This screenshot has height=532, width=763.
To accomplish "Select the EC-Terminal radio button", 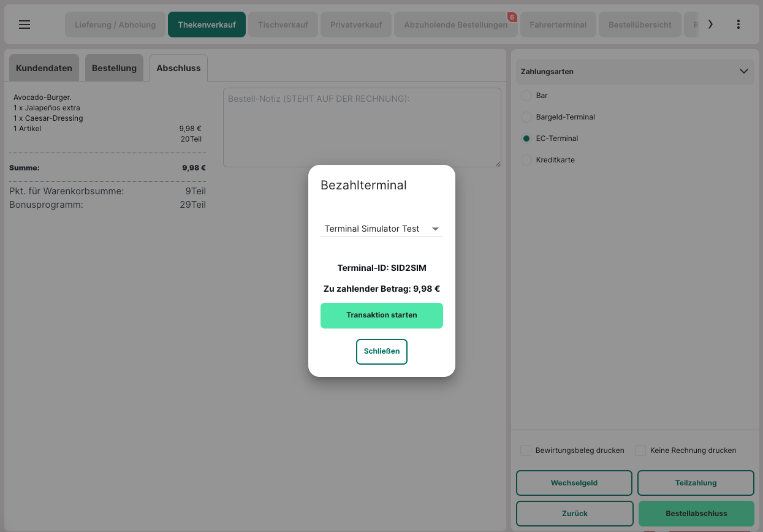I will [526, 139].
